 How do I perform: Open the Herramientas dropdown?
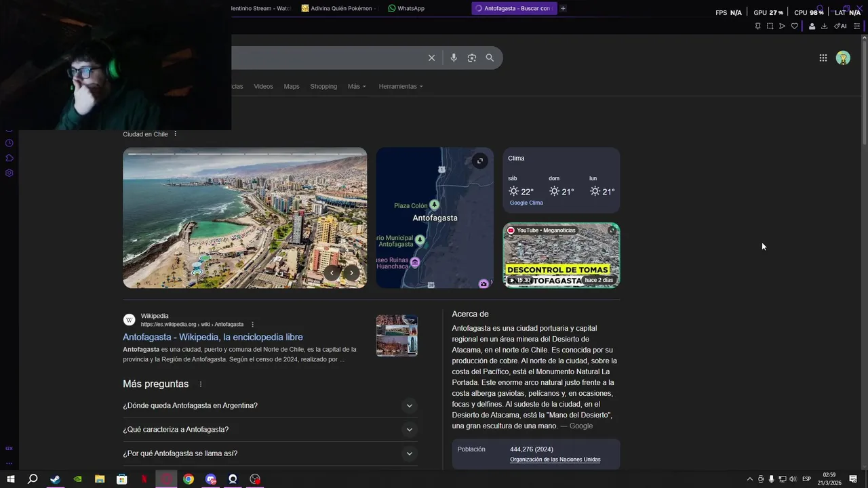click(x=401, y=86)
